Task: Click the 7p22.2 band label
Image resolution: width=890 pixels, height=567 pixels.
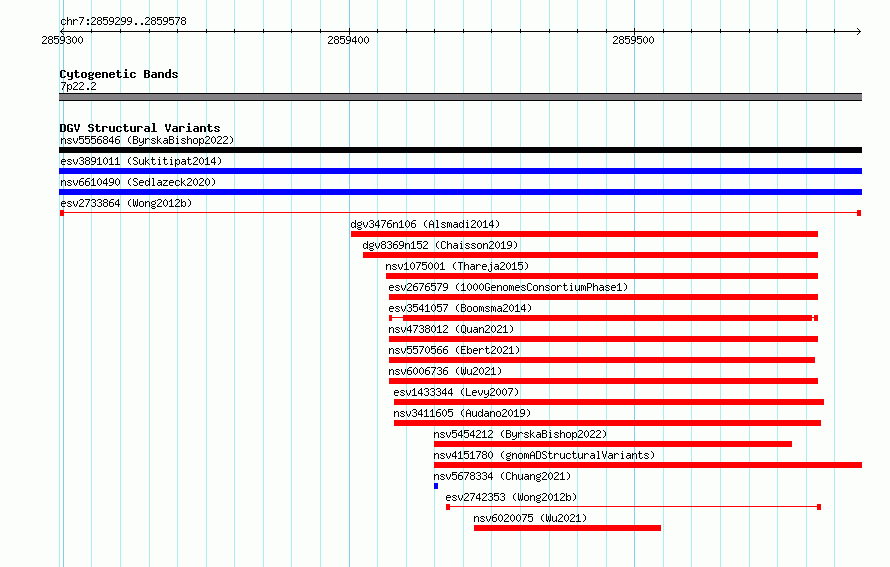Action: pos(78,86)
